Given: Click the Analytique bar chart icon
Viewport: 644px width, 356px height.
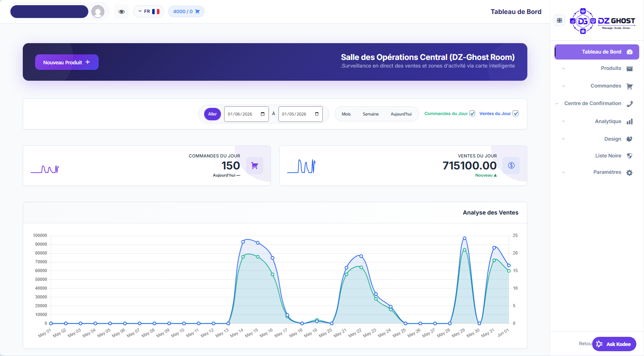Looking at the screenshot, I should click(x=630, y=121).
